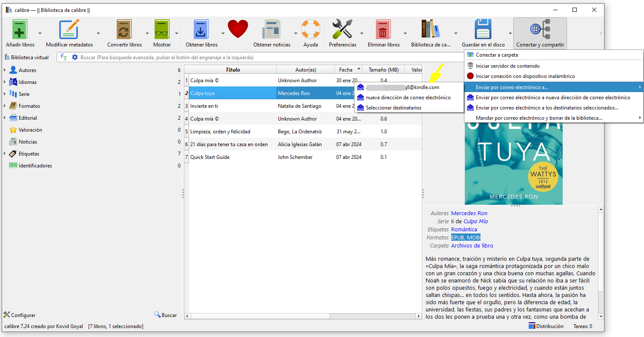
Task: Open Enviar por correo electrónico a... submenu
Action: coord(554,87)
